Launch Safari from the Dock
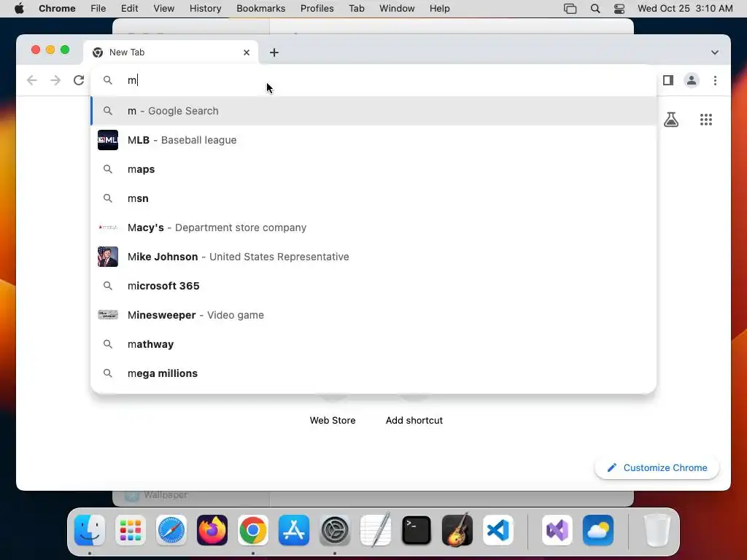747x560 pixels. (x=171, y=530)
